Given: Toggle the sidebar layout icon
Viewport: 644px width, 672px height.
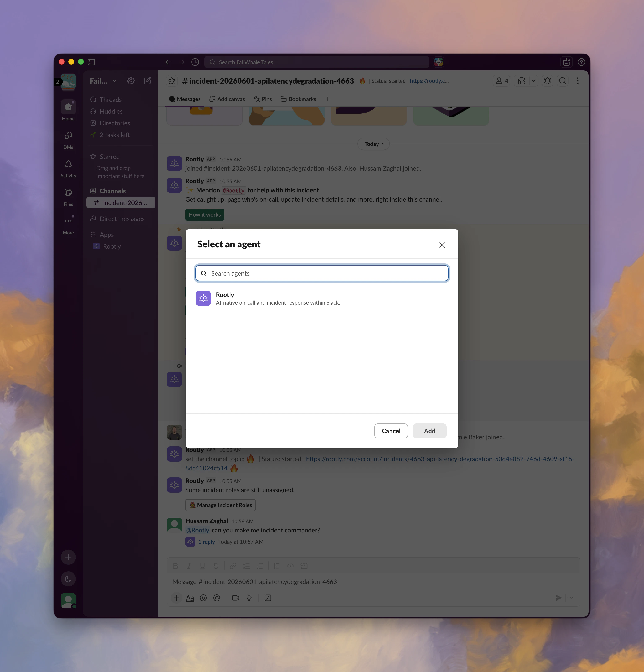Looking at the screenshot, I should [91, 62].
